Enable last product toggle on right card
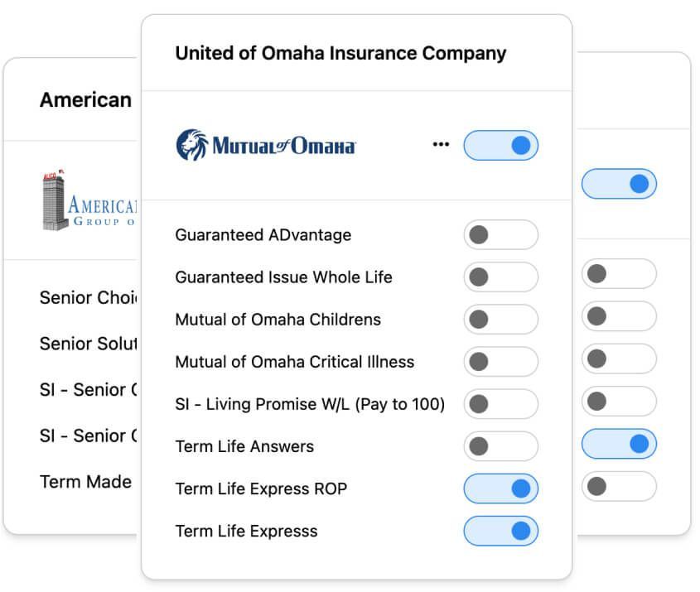700x592 pixels. coord(619,486)
